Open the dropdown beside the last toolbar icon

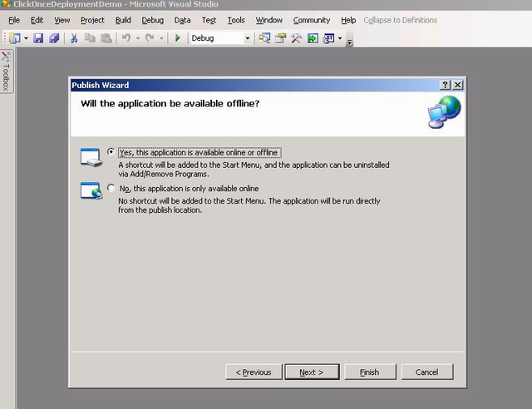point(340,38)
